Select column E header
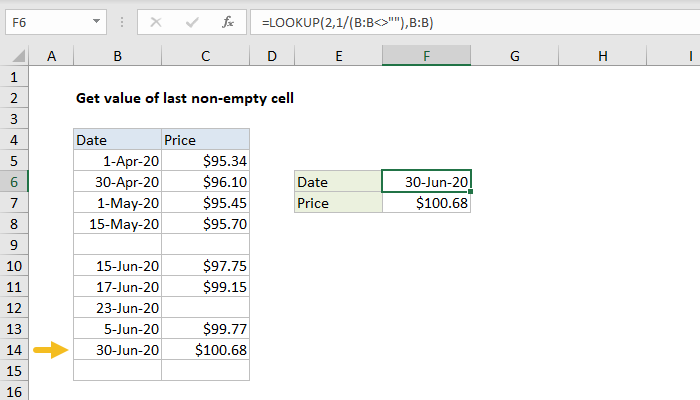The width and height of the screenshot is (700, 400). point(338,56)
